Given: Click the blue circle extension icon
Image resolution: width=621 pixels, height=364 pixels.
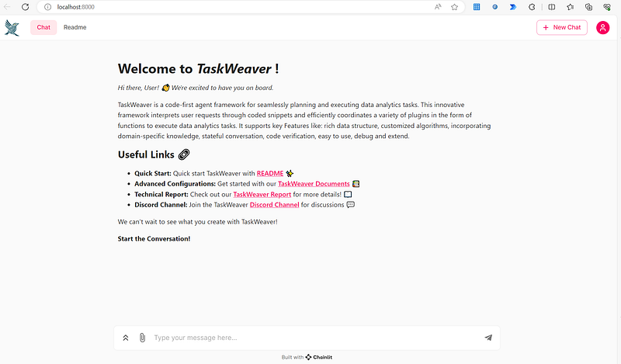Looking at the screenshot, I should click(494, 7).
